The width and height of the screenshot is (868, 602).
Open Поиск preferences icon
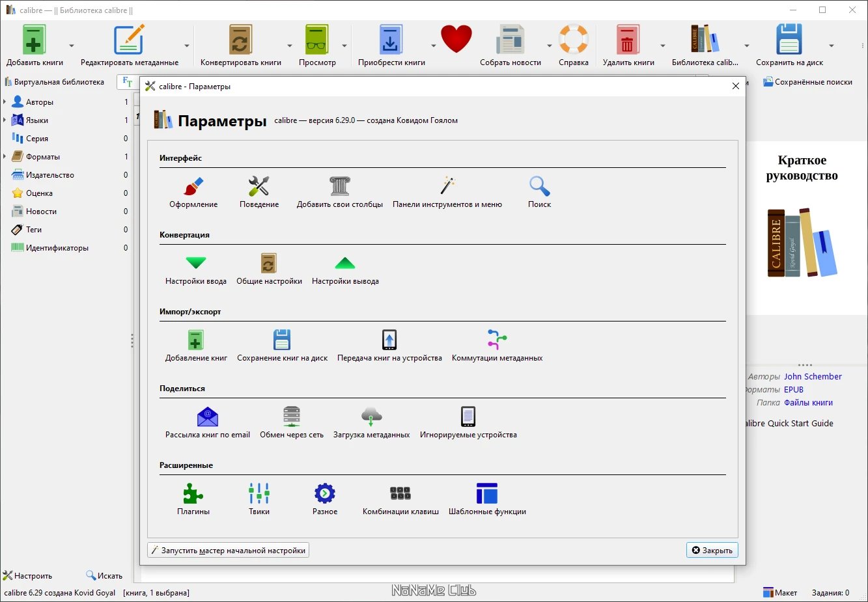tap(539, 193)
